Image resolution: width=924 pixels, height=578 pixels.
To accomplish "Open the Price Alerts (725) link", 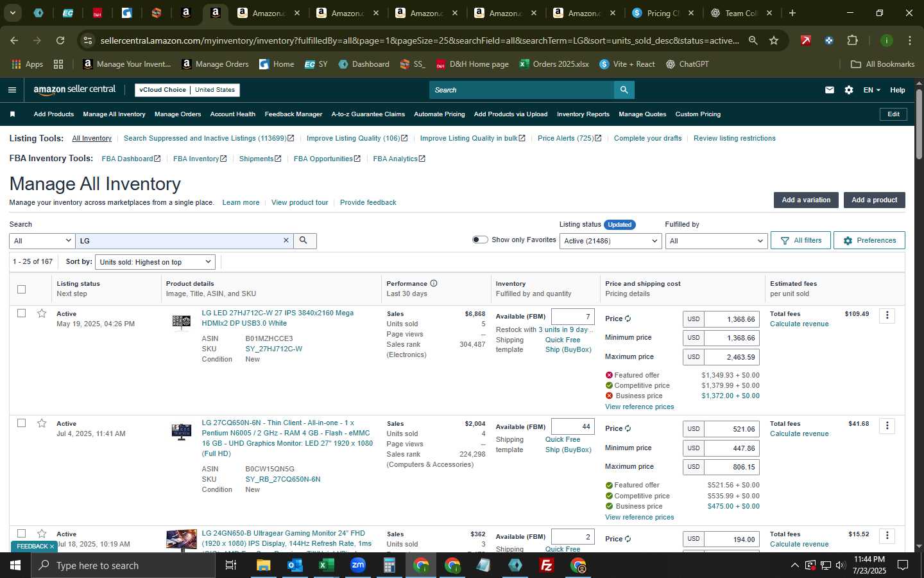I will pos(569,138).
